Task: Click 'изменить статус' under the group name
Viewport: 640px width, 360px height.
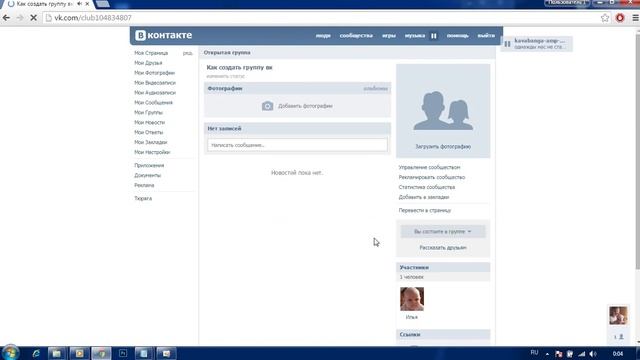Action: click(x=225, y=76)
